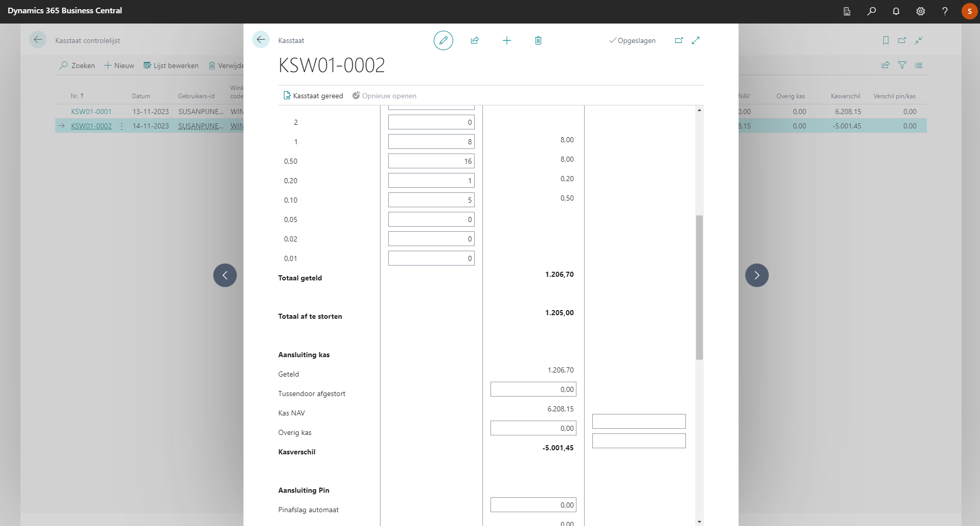Open settings gear in top bar
Image resolution: width=980 pixels, height=526 pixels.
pyautogui.click(x=921, y=11)
